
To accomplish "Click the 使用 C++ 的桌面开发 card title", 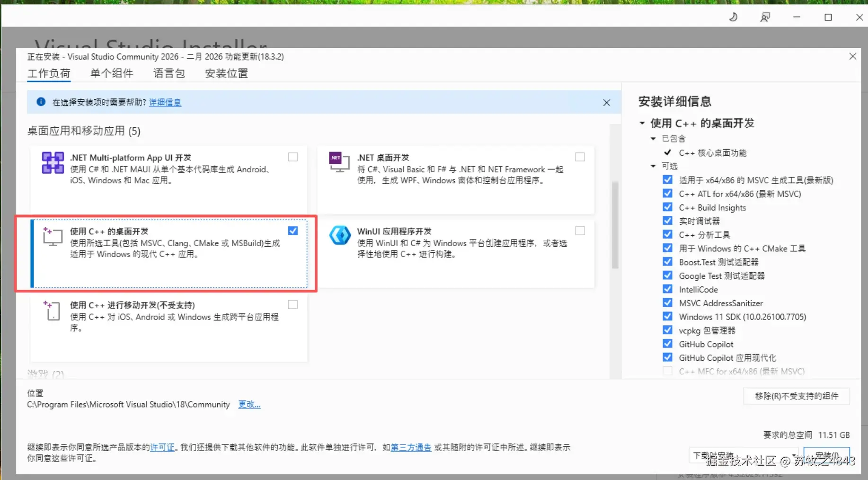I will 109,231.
